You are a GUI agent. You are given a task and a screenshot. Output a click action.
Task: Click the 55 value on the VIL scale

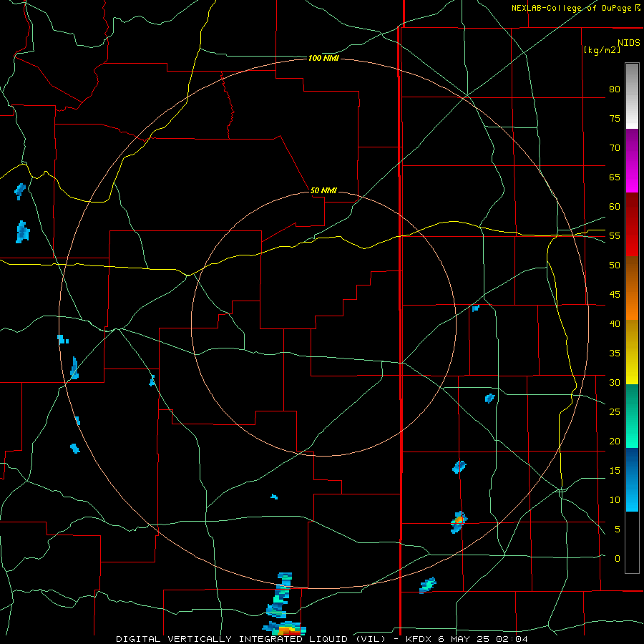click(x=615, y=235)
